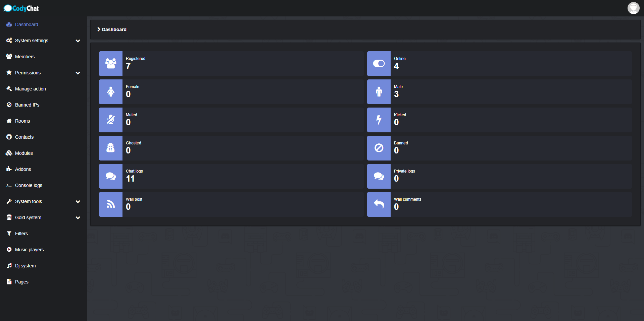Click the Kicked lightning bolt icon
This screenshot has height=321, width=644.
click(379, 120)
